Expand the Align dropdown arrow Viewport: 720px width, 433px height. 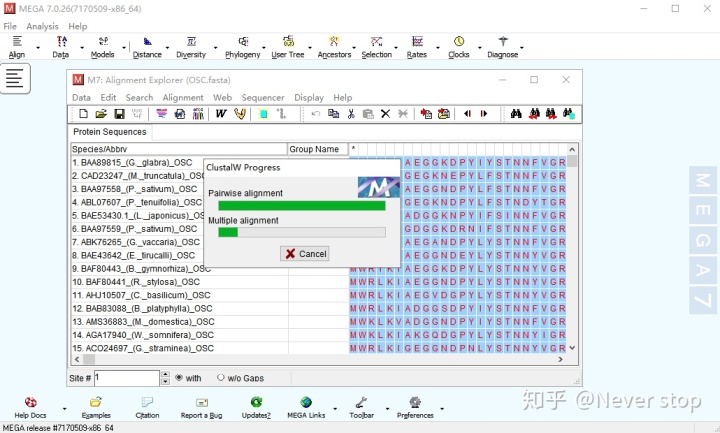click(x=38, y=47)
